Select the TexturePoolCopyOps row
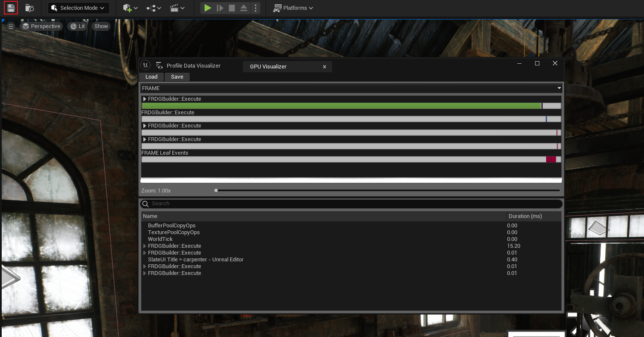The image size is (644, 337). coord(351,232)
